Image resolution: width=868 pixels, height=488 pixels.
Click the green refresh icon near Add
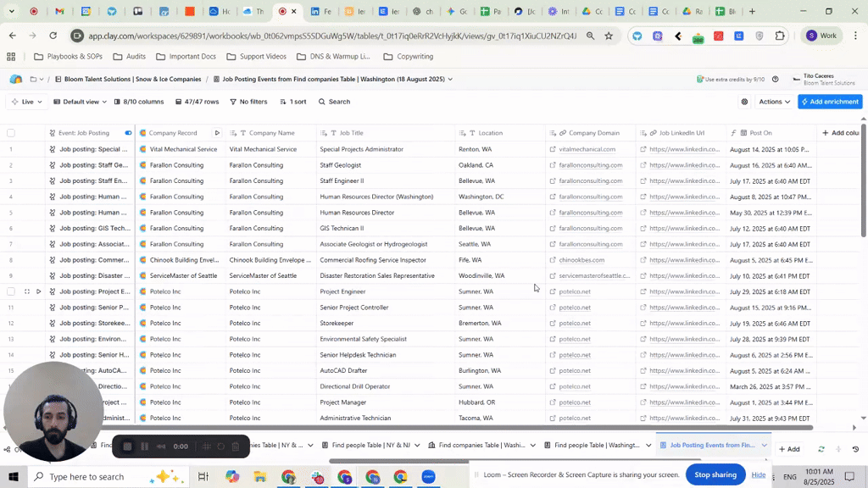point(821,449)
